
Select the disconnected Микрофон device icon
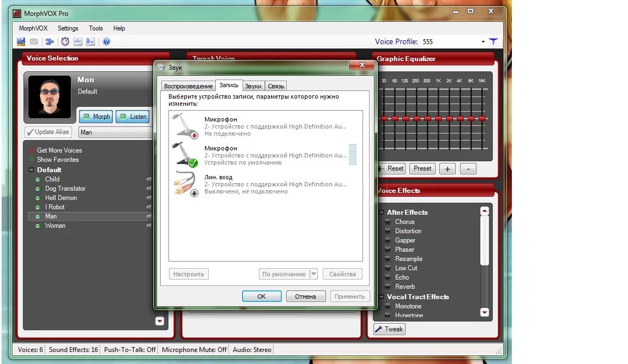click(185, 126)
